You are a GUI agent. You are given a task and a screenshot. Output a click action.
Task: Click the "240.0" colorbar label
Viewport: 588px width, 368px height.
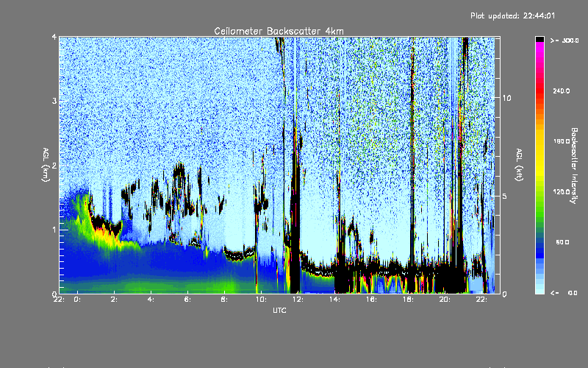(x=562, y=91)
